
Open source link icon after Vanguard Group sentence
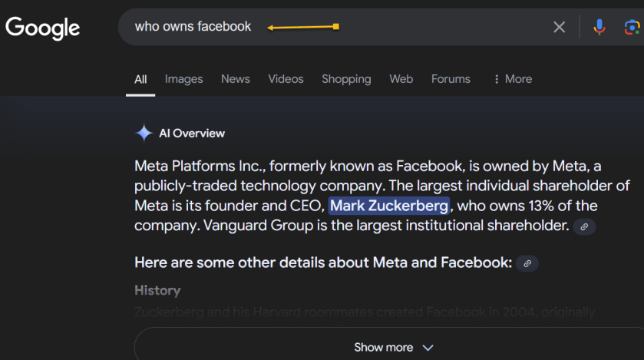584,226
